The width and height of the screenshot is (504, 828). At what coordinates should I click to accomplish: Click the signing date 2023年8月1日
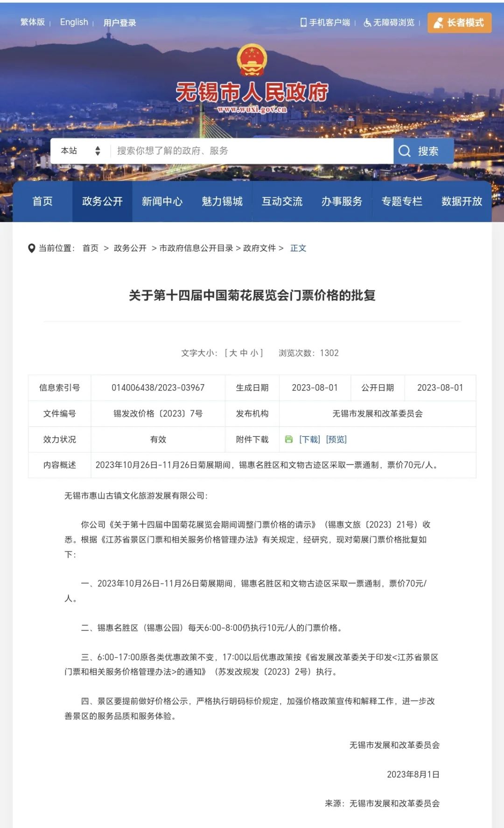[x=413, y=774]
